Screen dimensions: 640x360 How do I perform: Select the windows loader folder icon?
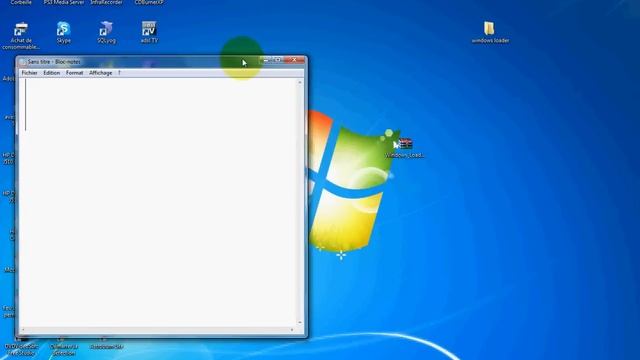coord(489,29)
